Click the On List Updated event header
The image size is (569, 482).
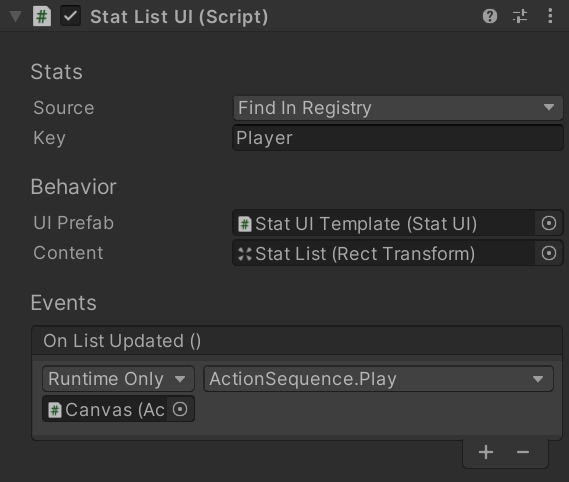(x=297, y=341)
